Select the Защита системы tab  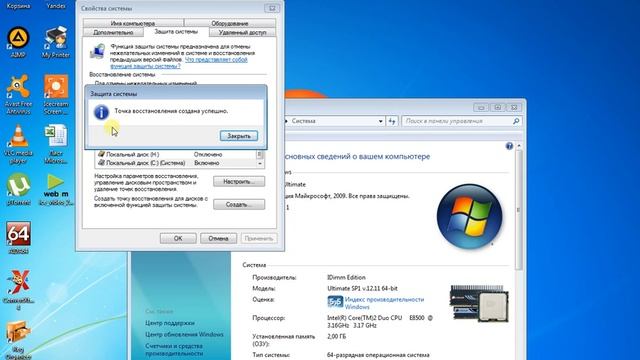tap(176, 31)
